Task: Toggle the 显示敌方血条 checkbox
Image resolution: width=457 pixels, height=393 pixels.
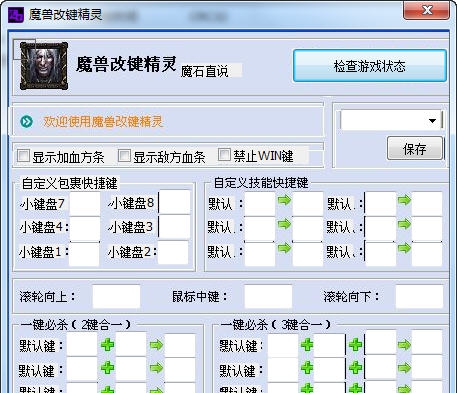Action: (x=124, y=155)
